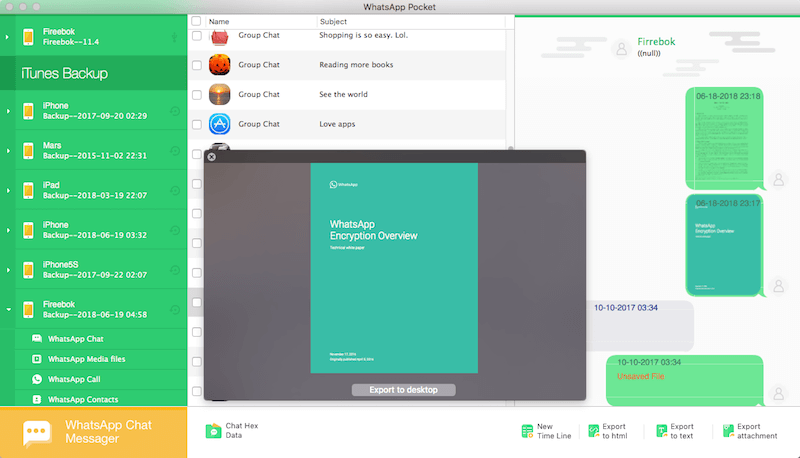Image resolution: width=800 pixels, height=458 pixels.
Task: Open the 23:17 Encryption Overview attachment thumbnail
Action: point(724,245)
